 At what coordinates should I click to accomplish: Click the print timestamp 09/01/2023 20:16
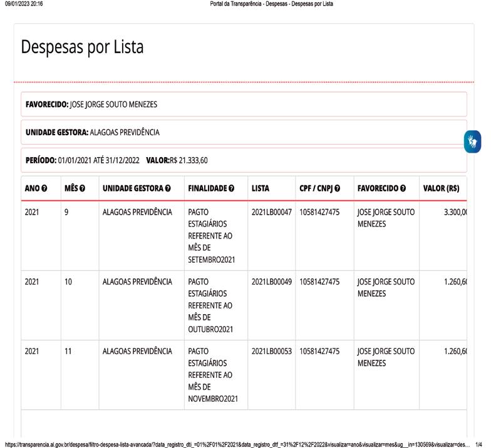coord(24,4)
